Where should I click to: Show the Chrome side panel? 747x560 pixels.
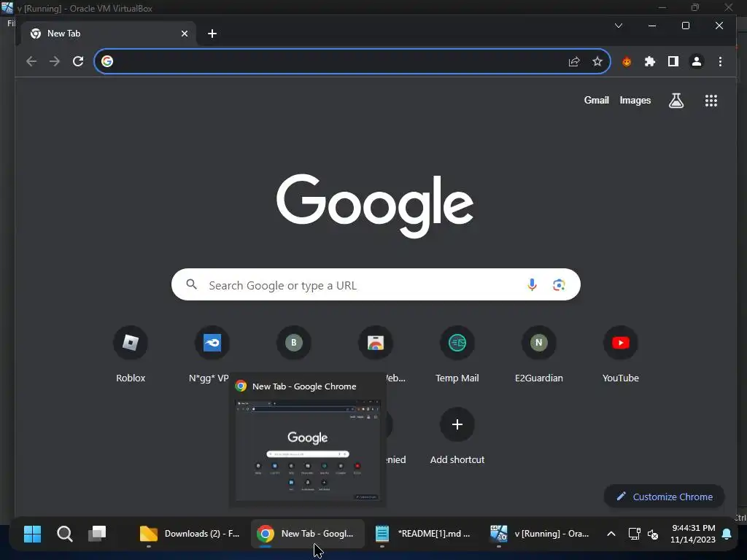[673, 61]
